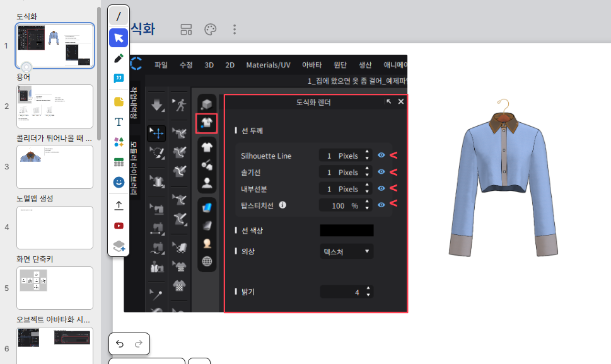The image size is (611, 364).
Task: Toggle Silhouette Line visibility eye
Action: coord(381,156)
